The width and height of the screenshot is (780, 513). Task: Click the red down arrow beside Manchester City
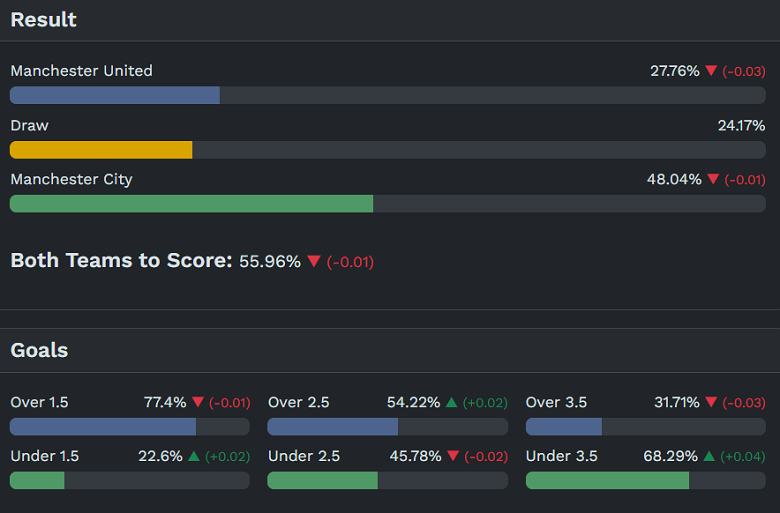click(x=713, y=180)
